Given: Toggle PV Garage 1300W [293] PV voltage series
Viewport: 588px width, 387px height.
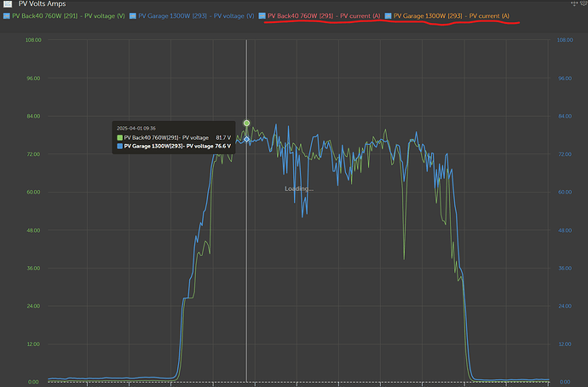Looking at the screenshot, I should coord(192,15).
